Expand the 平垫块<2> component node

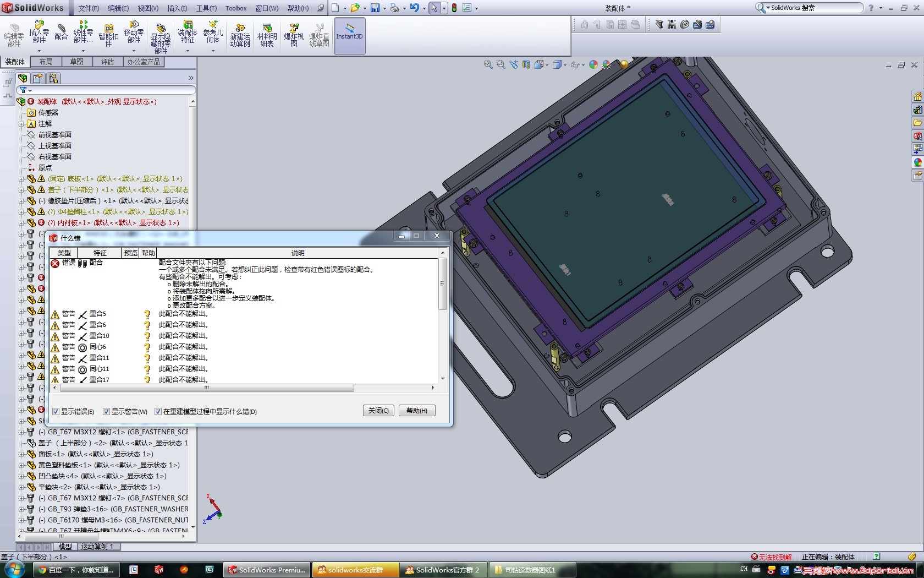21,487
